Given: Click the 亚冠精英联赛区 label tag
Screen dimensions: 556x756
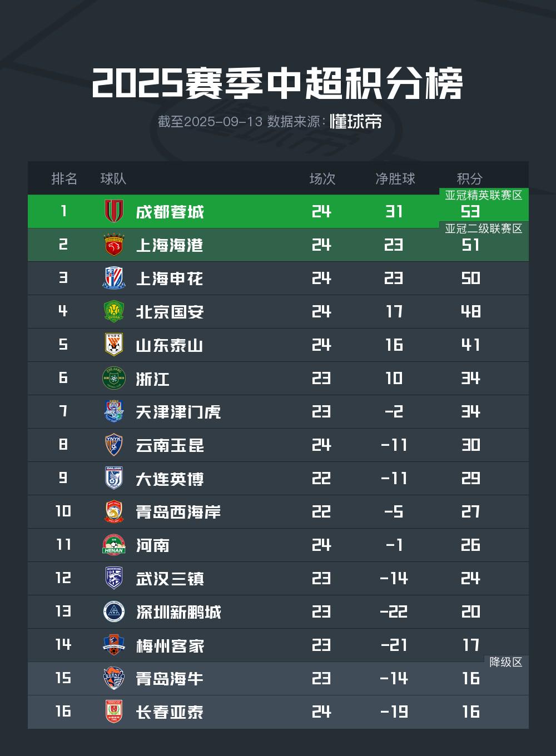Looking at the screenshot, I should (483, 195).
